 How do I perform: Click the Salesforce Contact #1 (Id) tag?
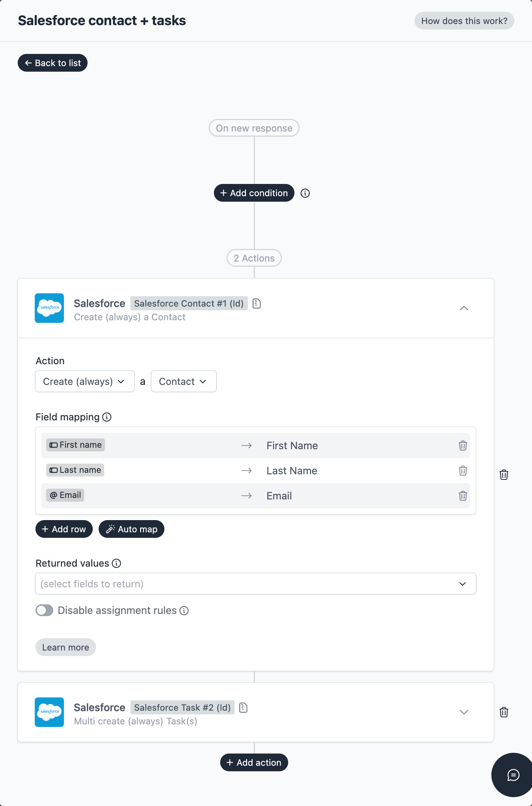coord(189,303)
